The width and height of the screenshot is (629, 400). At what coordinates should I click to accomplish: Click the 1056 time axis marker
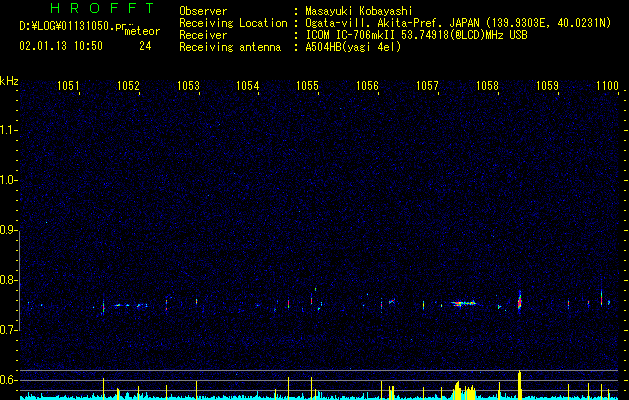(367, 86)
